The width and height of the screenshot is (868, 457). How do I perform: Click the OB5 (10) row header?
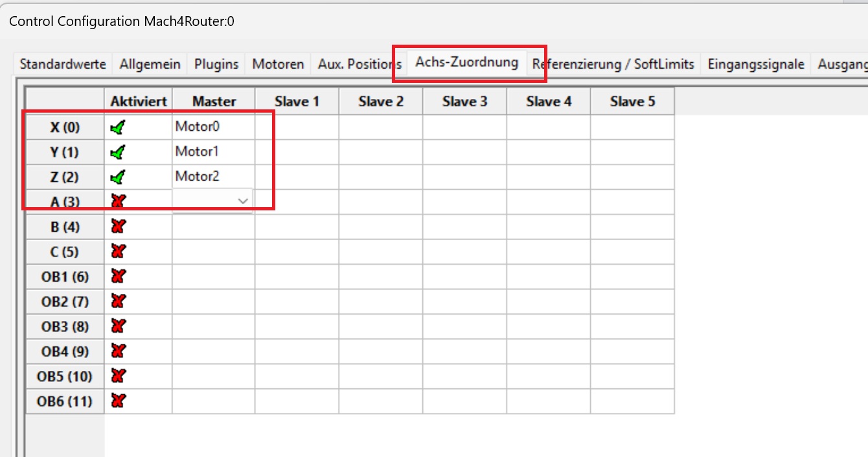click(65, 376)
